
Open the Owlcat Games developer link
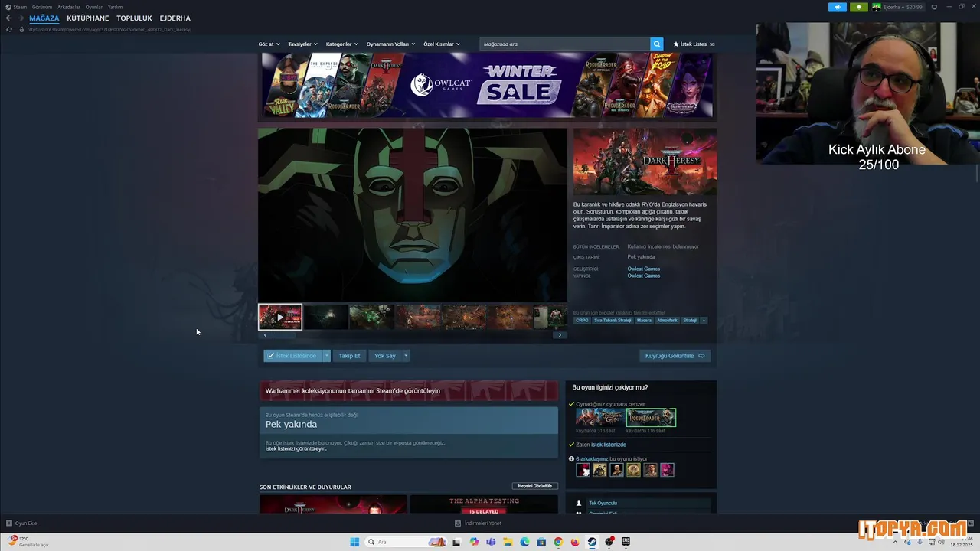click(643, 269)
